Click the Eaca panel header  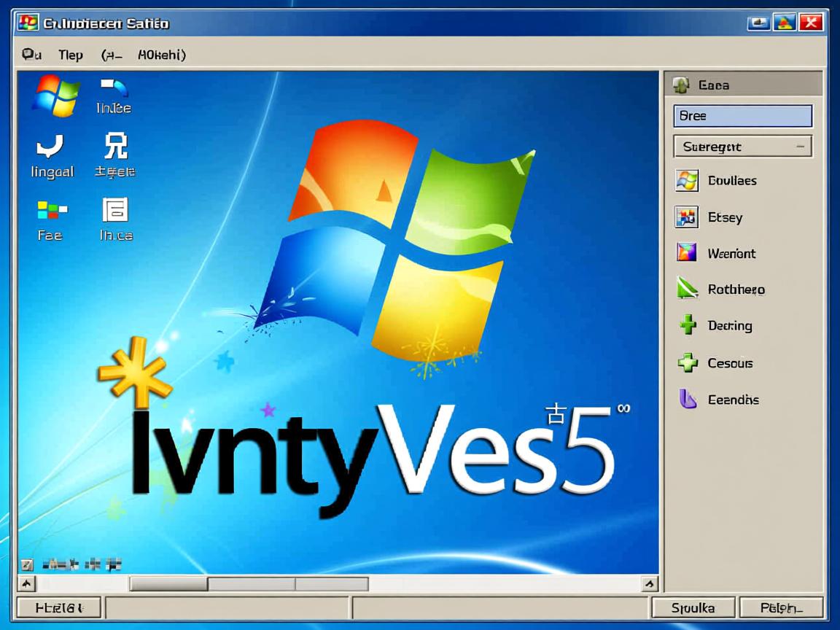742,85
